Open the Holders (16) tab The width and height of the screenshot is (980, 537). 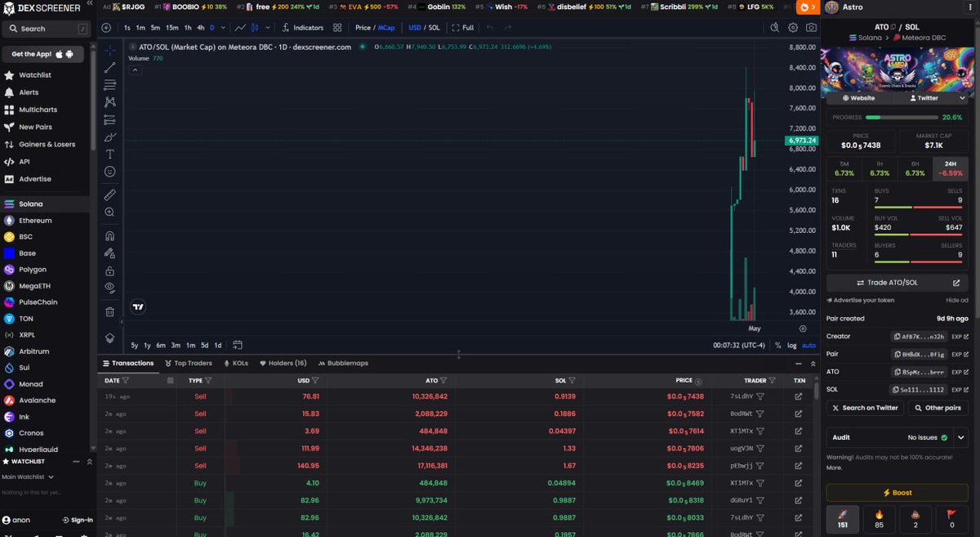coord(283,363)
